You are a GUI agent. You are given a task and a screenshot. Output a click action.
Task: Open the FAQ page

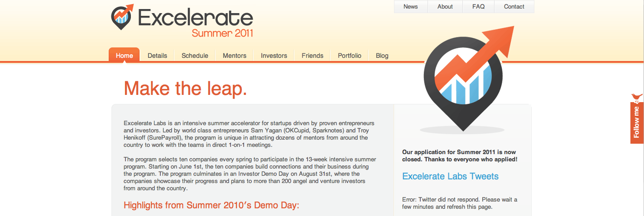pos(478,7)
